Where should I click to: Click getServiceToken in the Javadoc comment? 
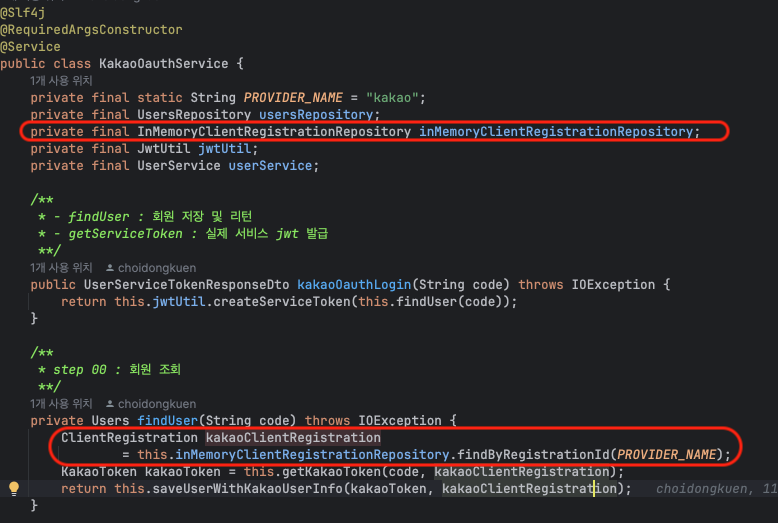(126, 234)
